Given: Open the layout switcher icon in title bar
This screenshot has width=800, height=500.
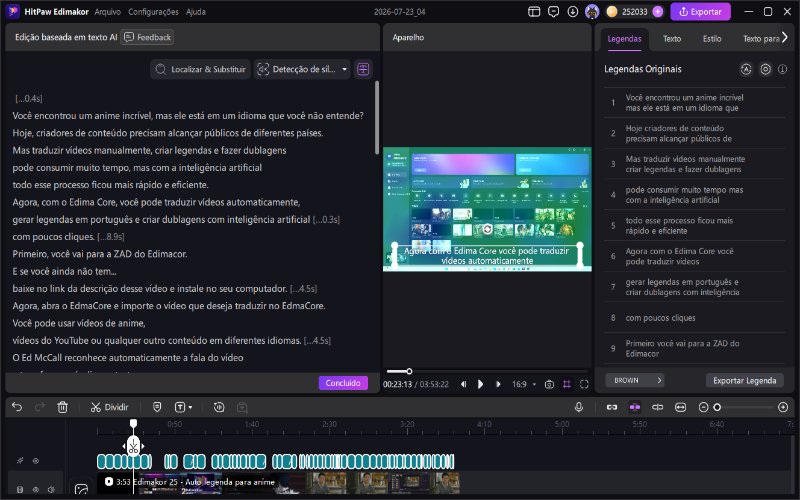Looking at the screenshot, I should (534, 12).
